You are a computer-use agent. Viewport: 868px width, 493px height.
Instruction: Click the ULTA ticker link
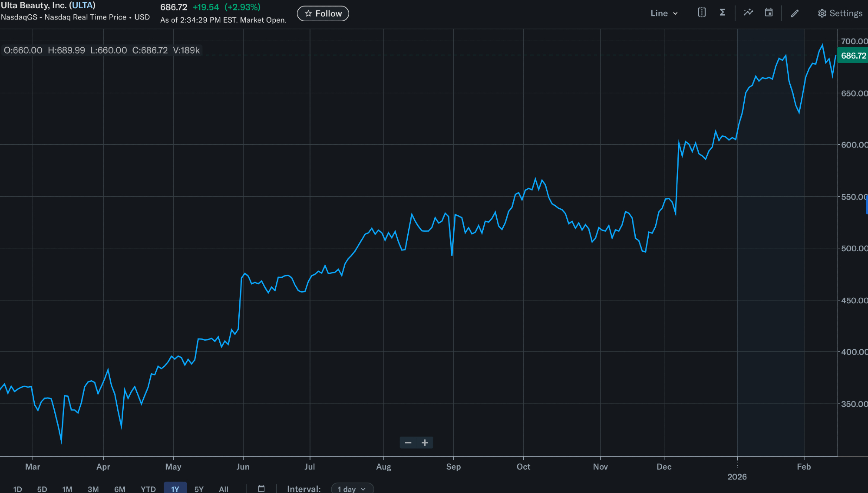(x=82, y=6)
